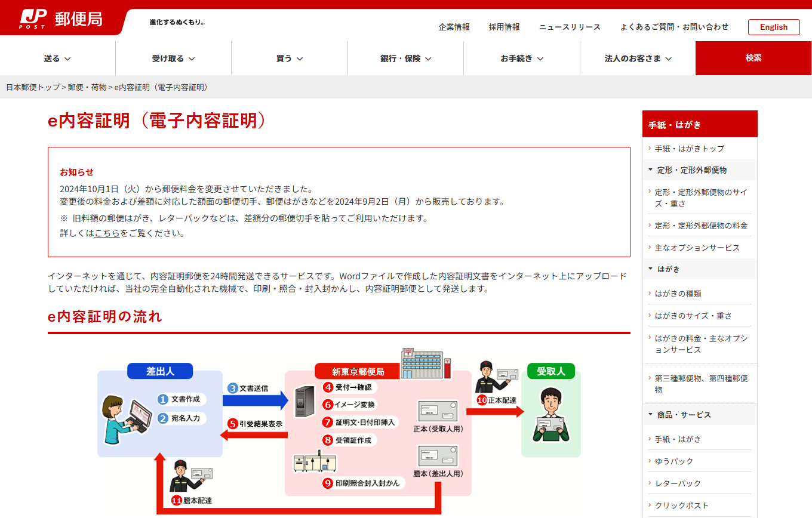
Task: Open the 郵便・荷物 breadcrumb link
Action: [87, 87]
